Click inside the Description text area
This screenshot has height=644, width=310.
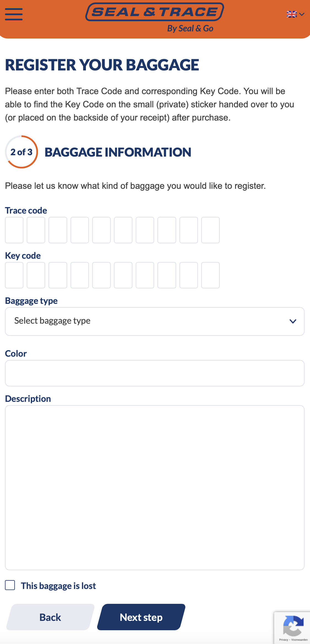[x=155, y=488]
